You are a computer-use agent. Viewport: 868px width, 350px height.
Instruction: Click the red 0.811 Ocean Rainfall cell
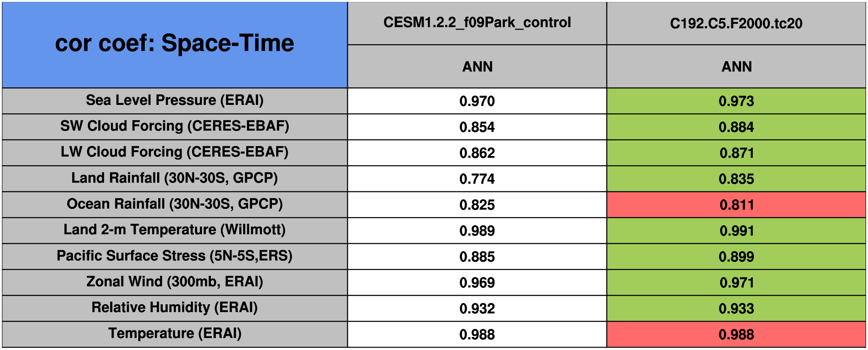(x=736, y=205)
